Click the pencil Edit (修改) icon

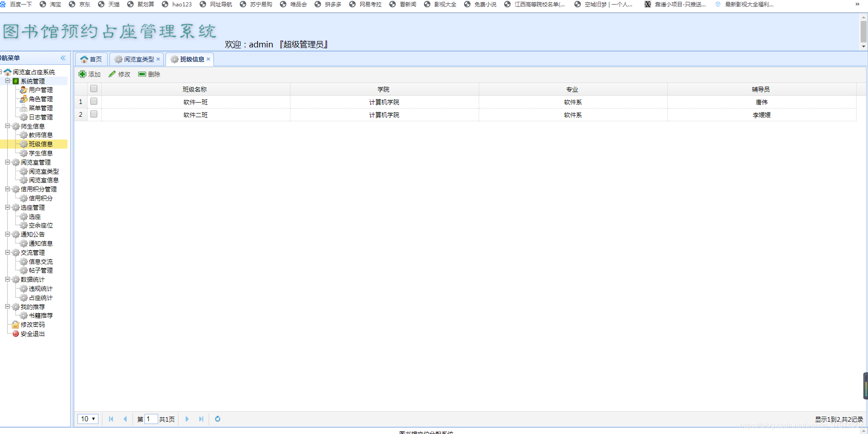coord(112,74)
